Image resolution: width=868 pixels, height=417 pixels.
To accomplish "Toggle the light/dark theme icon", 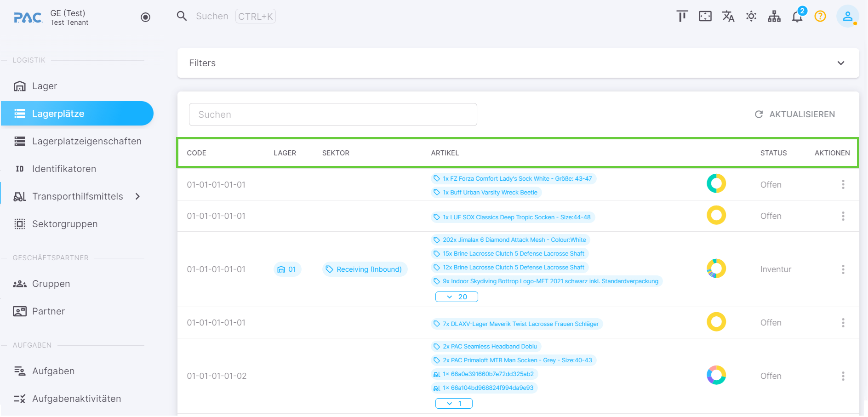I will tap(751, 17).
